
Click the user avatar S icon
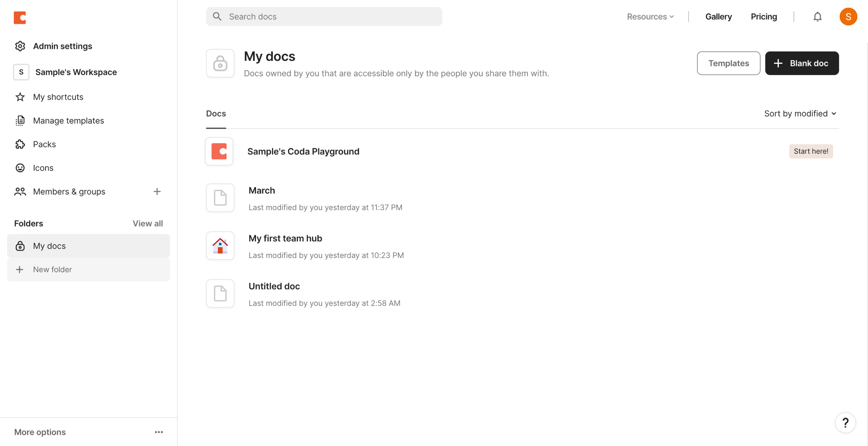pyautogui.click(x=848, y=17)
